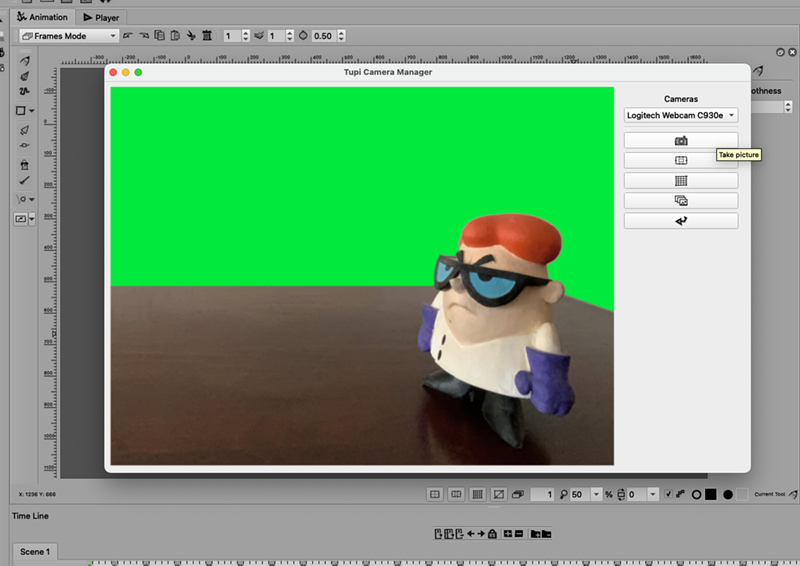Click the undock icon of the right panel

click(780, 52)
